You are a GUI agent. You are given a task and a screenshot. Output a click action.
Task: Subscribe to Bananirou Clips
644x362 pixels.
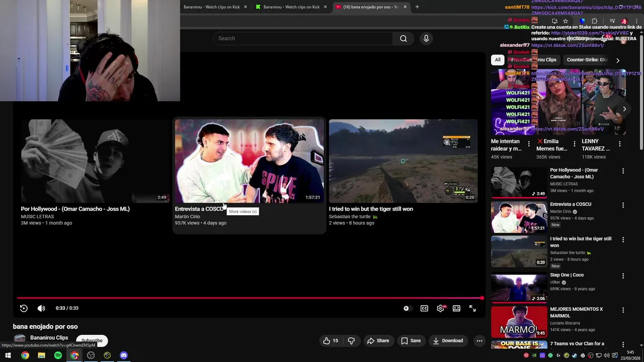pos(92,340)
